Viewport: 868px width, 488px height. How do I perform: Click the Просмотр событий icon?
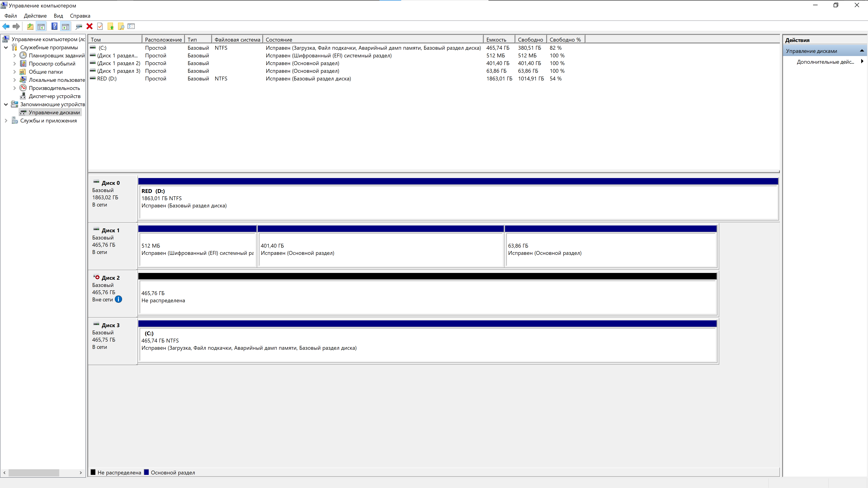[x=23, y=63]
